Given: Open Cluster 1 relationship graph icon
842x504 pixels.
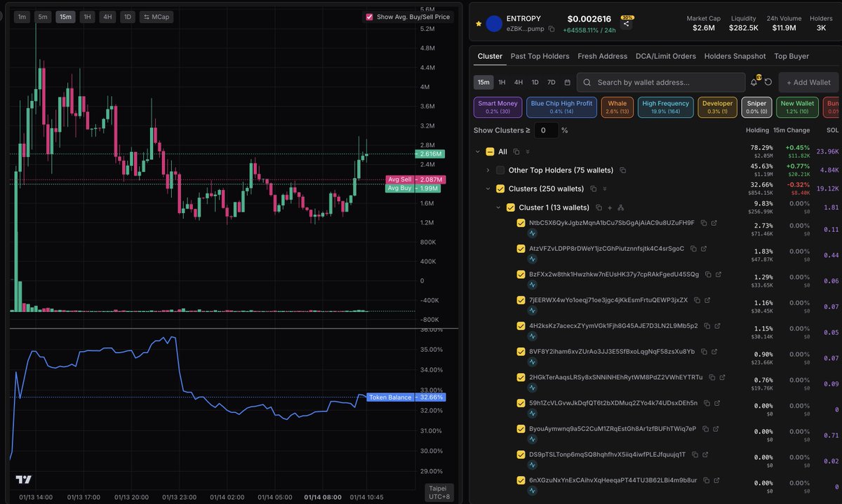Looking at the screenshot, I should [x=621, y=207].
